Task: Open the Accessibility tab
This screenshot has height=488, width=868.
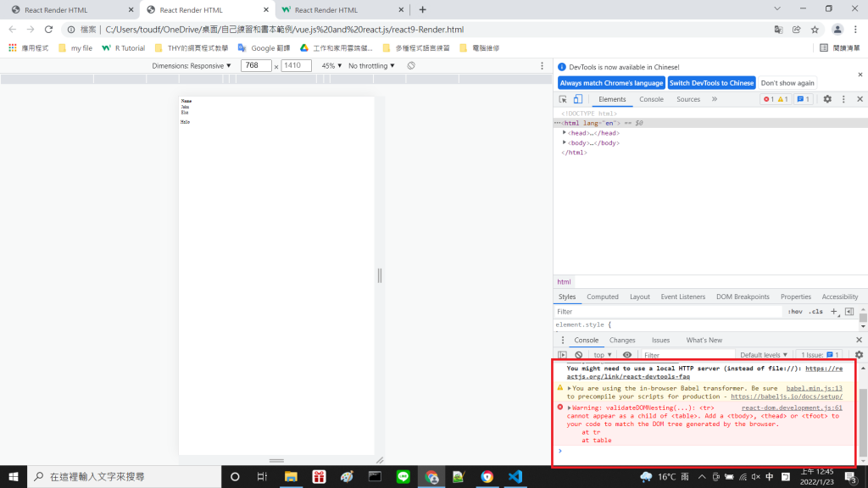Action: (840, 297)
